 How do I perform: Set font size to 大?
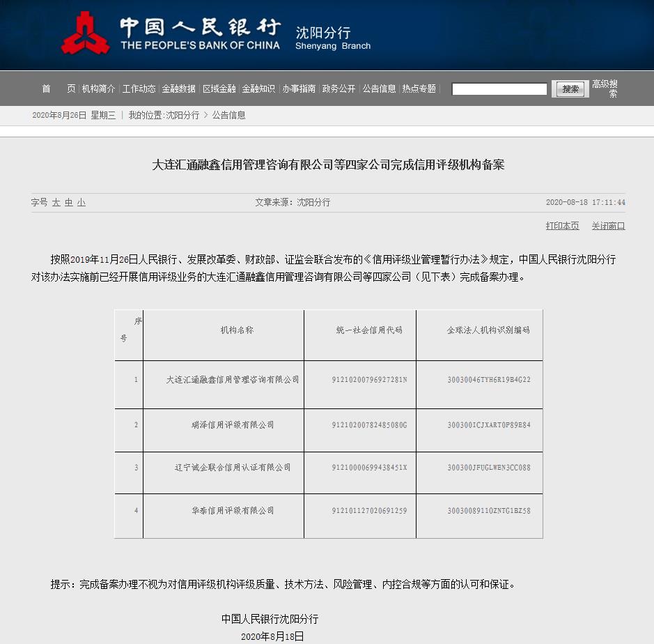pos(56,203)
